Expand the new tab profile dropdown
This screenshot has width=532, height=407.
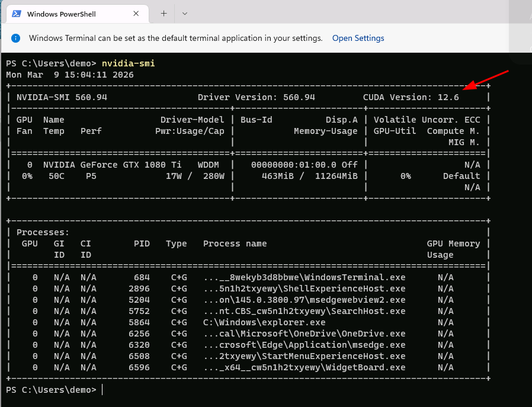pos(185,13)
